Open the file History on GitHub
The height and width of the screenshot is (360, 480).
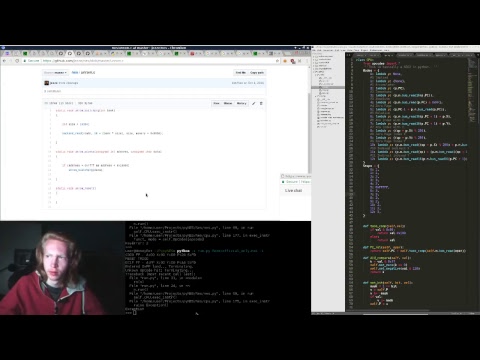click(x=241, y=103)
